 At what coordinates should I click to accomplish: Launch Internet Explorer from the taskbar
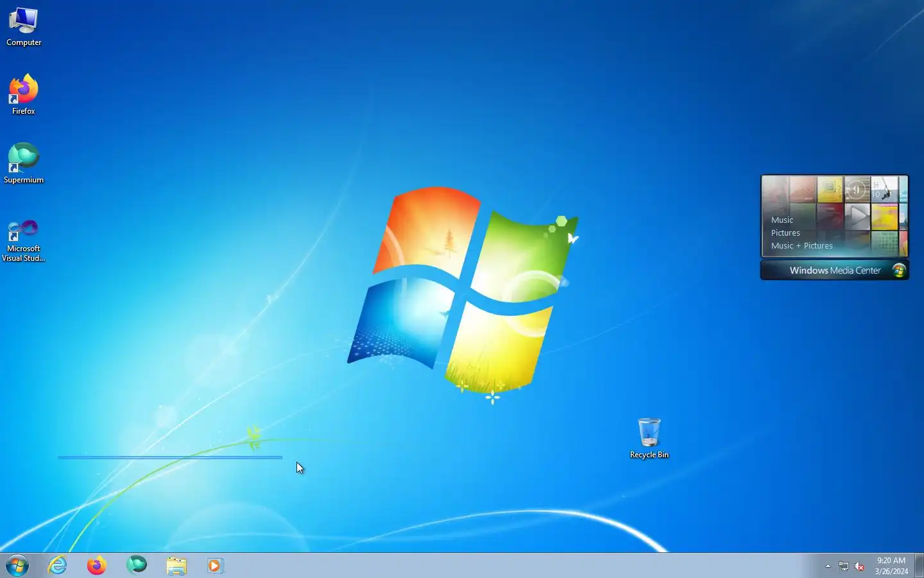(58, 565)
